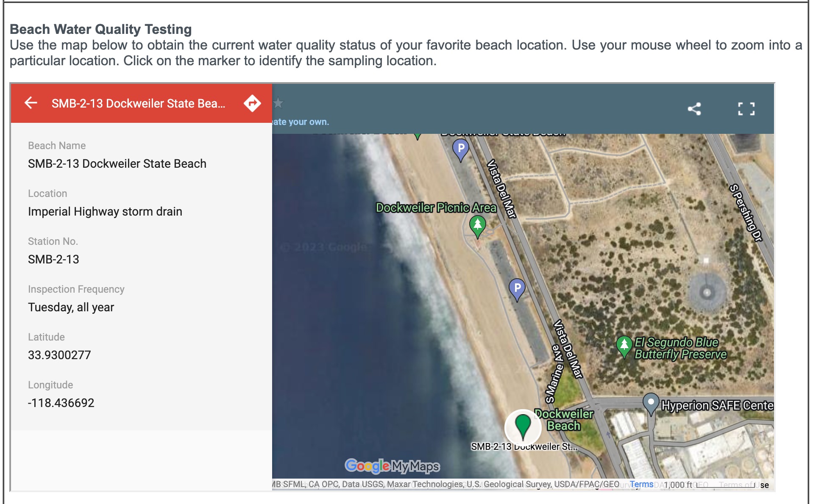The width and height of the screenshot is (813, 504).
Task: Click the Dockweiler Beach map label
Action: pyautogui.click(x=563, y=420)
